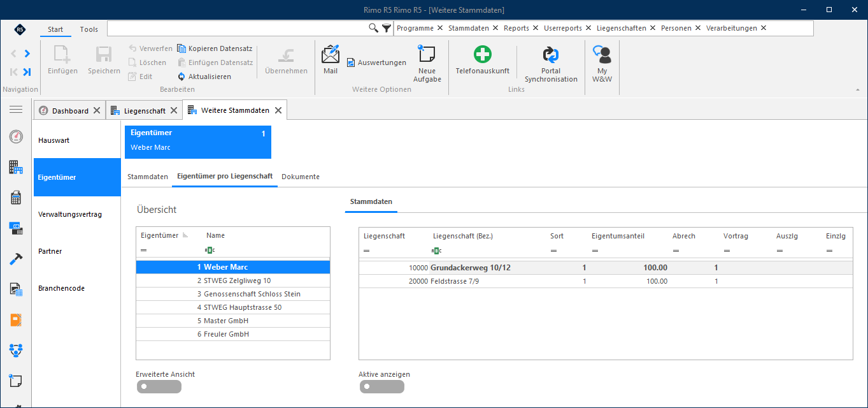Toggle the Erweiterte Ansicht switch
Image resolution: width=868 pixels, height=408 pixels.
tap(159, 386)
